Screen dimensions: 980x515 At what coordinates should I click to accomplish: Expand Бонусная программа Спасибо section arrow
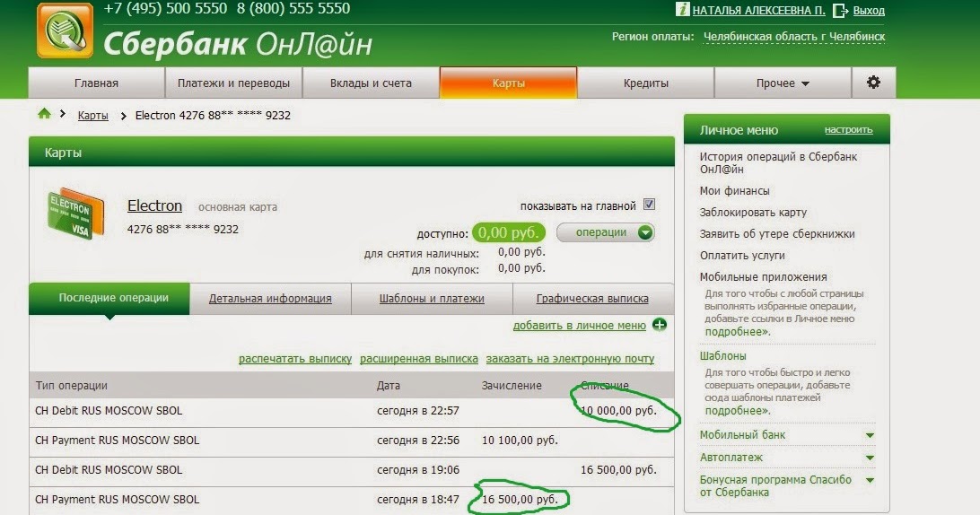(x=870, y=480)
